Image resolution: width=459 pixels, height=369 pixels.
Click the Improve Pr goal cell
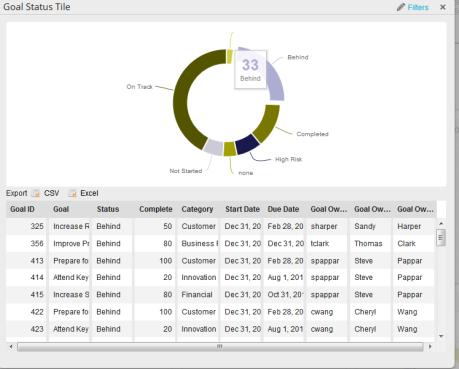point(70,244)
